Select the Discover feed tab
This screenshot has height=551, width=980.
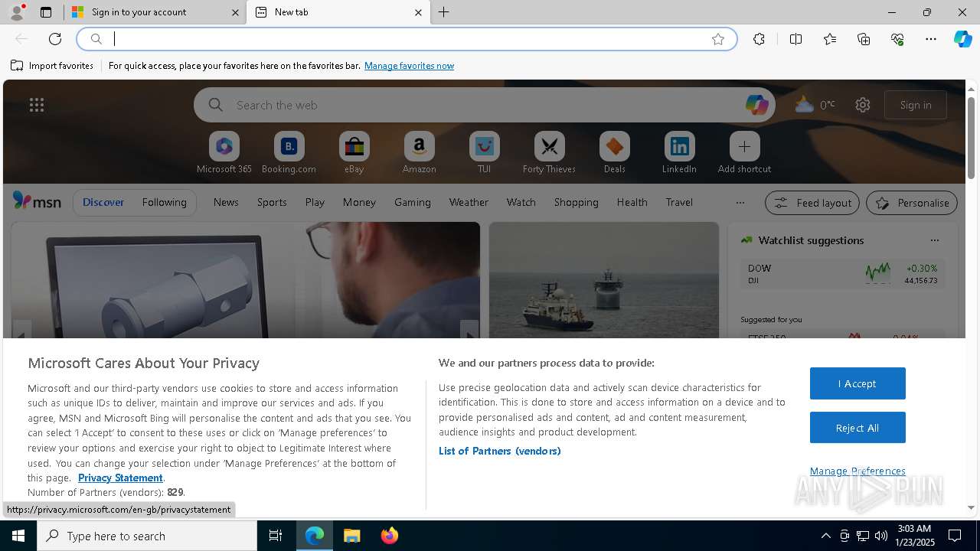click(x=103, y=202)
